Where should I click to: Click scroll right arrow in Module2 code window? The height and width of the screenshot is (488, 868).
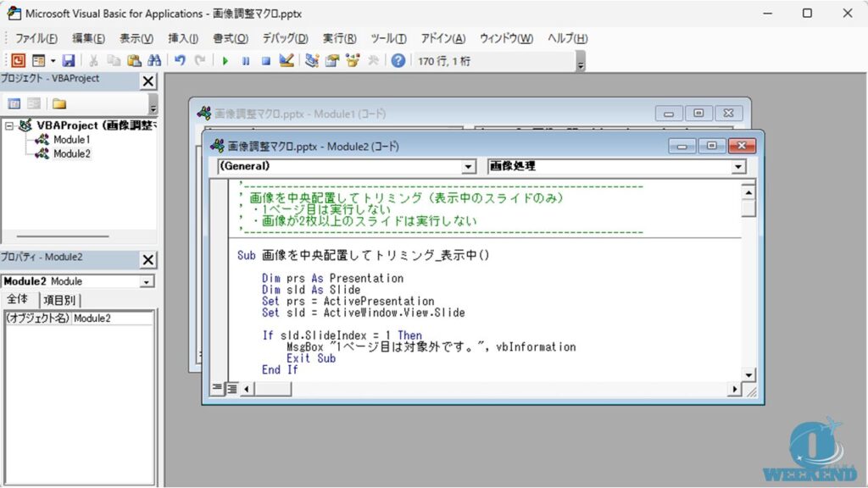tap(734, 389)
